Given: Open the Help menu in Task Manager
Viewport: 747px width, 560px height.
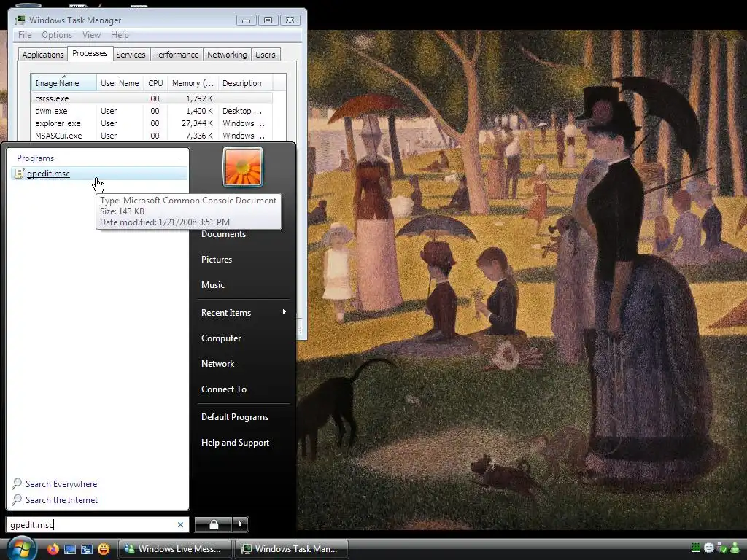Looking at the screenshot, I should pos(120,35).
